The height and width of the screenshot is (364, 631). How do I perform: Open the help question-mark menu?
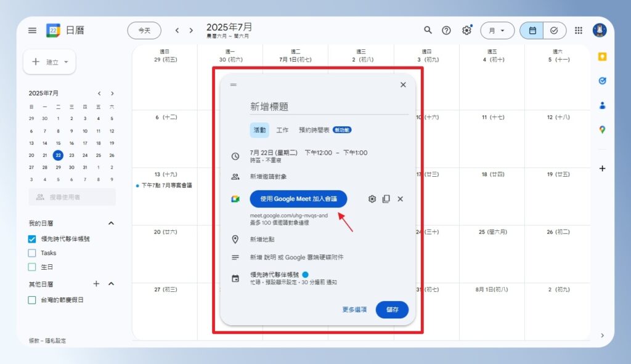pyautogui.click(x=446, y=30)
